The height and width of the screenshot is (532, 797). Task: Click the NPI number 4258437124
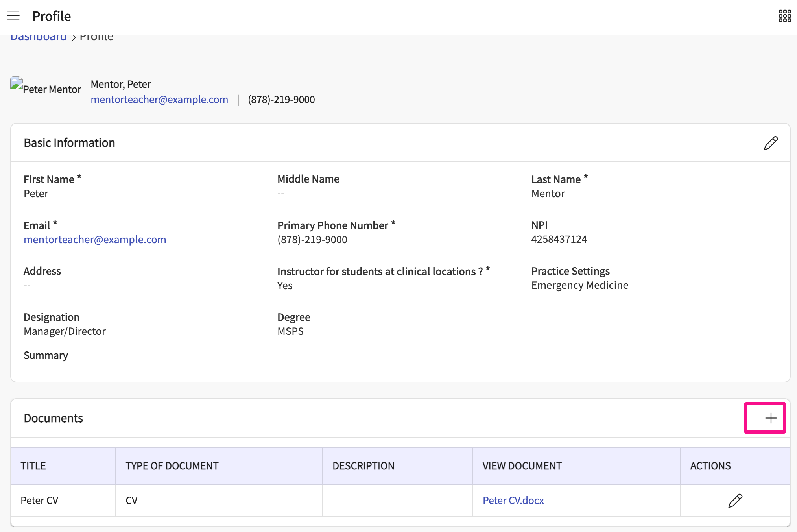(559, 239)
